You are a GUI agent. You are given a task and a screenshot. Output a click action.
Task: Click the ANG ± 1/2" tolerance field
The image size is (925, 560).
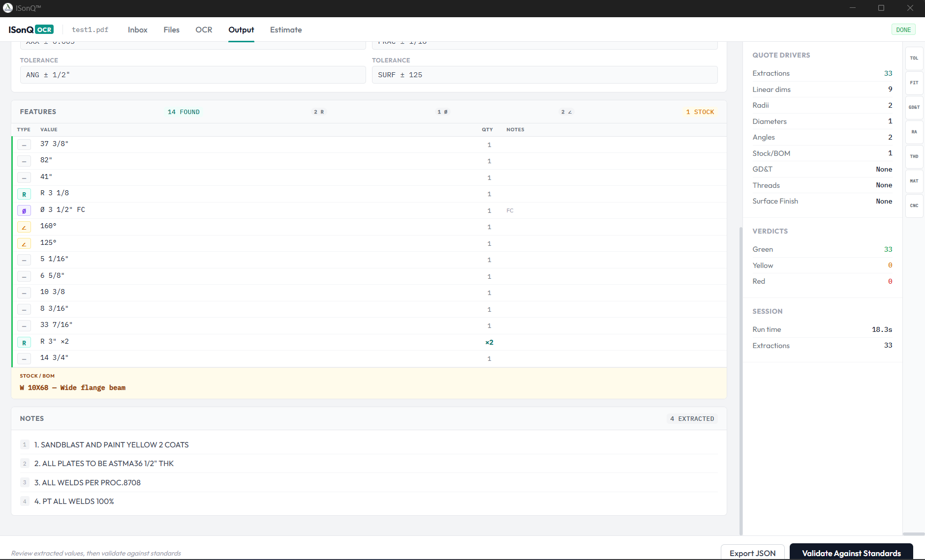[193, 75]
